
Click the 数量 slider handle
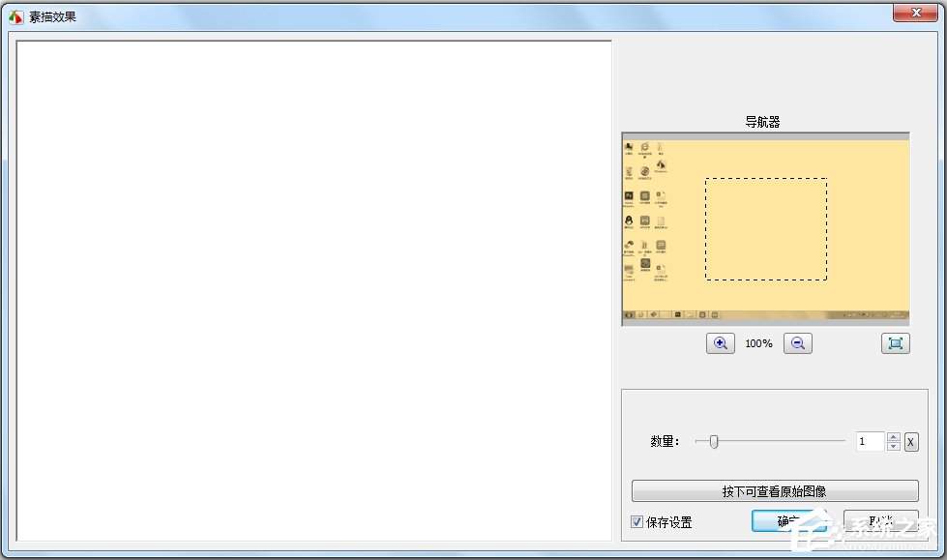(714, 442)
